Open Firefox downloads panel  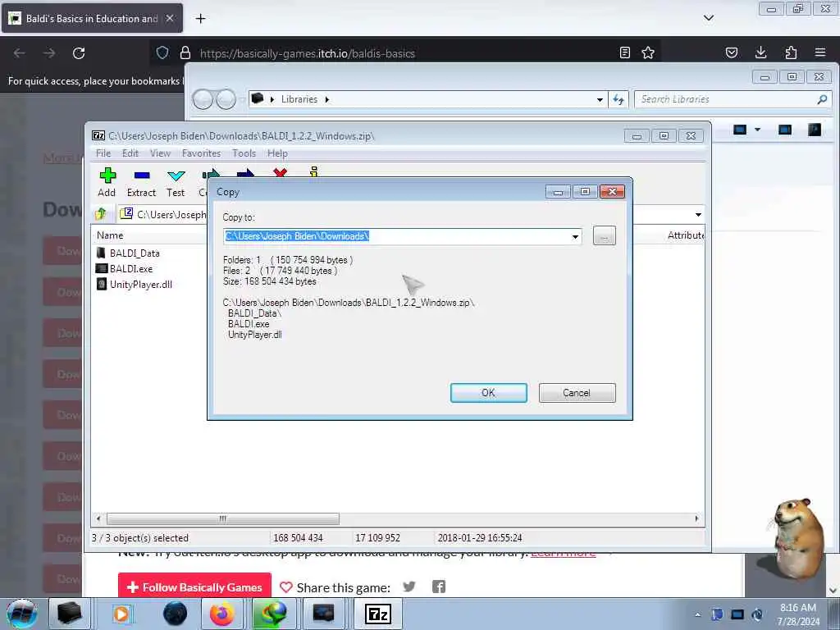click(760, 52)
